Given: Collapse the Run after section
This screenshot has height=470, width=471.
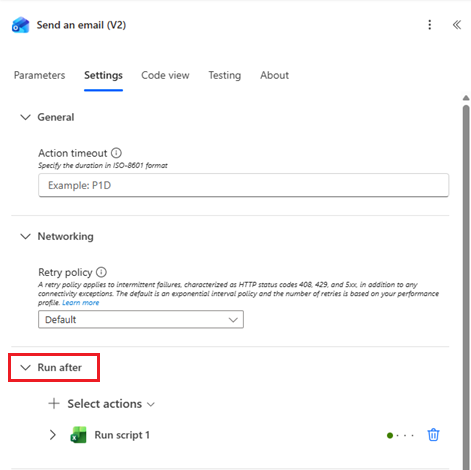Looking at the screenshot, I should tap(26, 368).
